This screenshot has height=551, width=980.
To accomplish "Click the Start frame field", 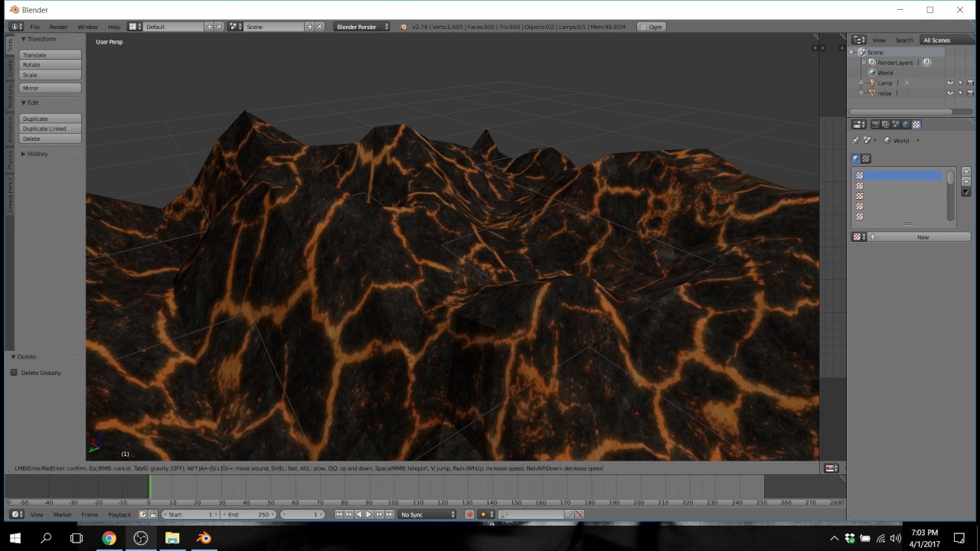I will [190, 514].
